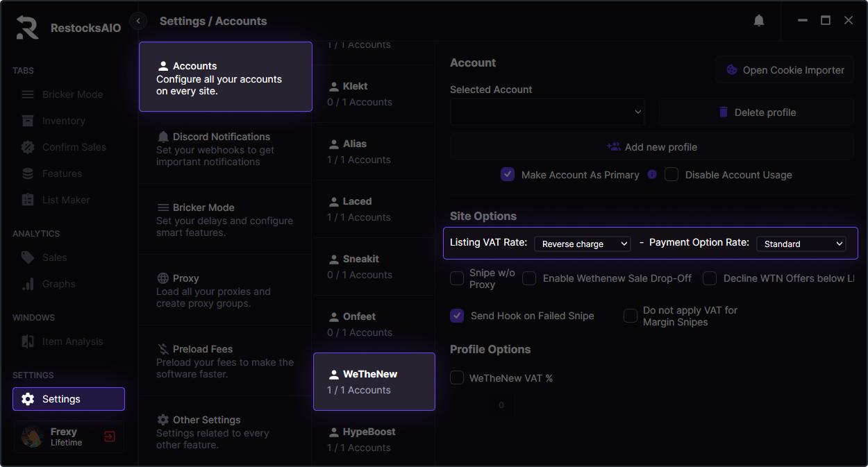The image size is (868, 467).
Task: Open the Selected Account dropdown
Action: point(547,112)
